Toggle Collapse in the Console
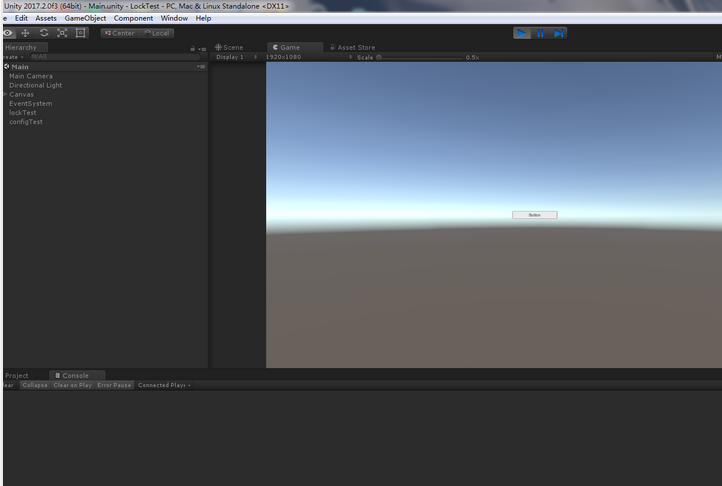 click(35, 385)
